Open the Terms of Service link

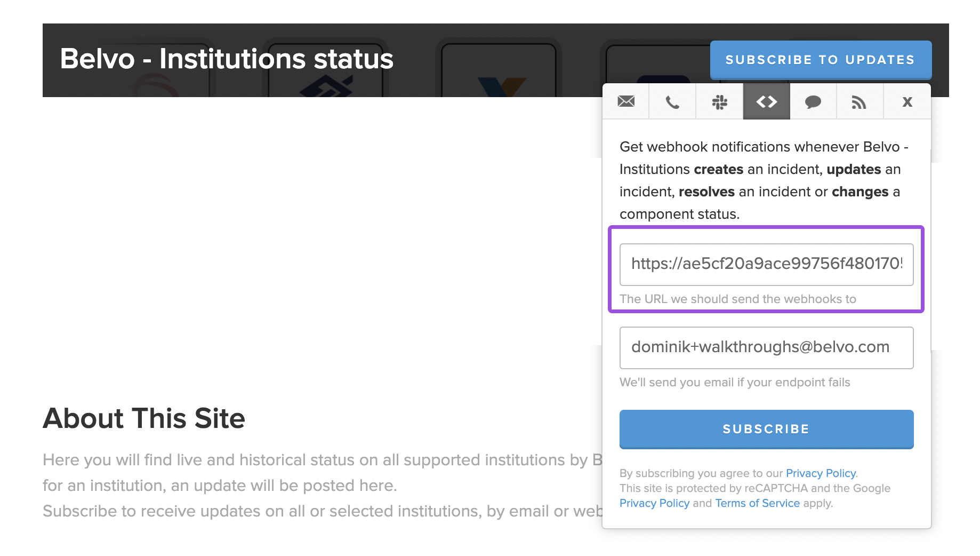point(757,503)
